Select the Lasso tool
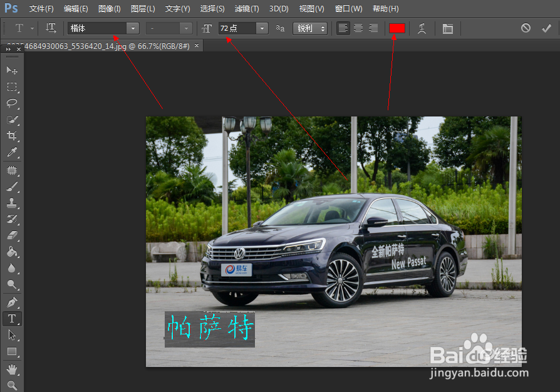Screen dimensions: 560x392 pos(12,103)
